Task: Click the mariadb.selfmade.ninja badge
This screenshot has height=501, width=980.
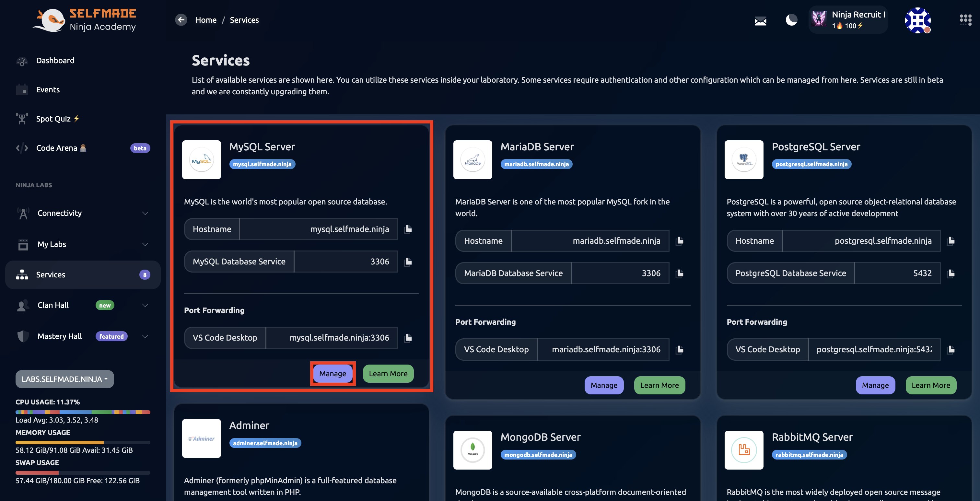Action: point(536,164)
